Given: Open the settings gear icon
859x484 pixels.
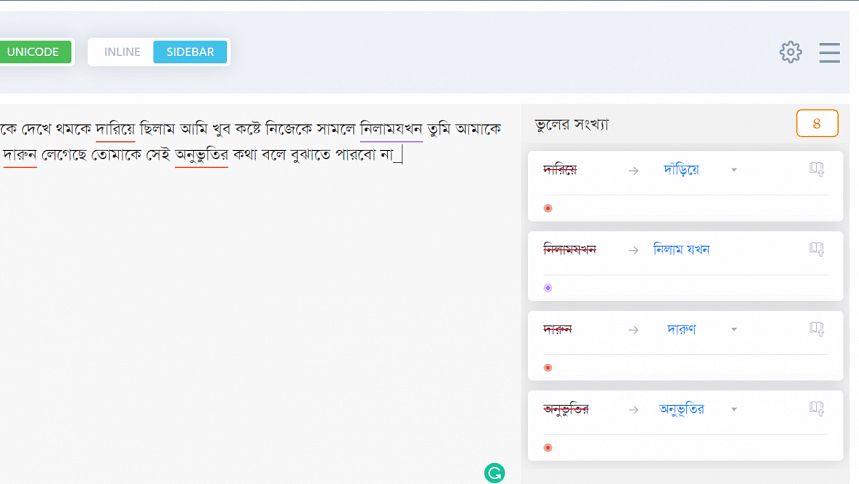Looking at the screenshot, I should [790, 52].
